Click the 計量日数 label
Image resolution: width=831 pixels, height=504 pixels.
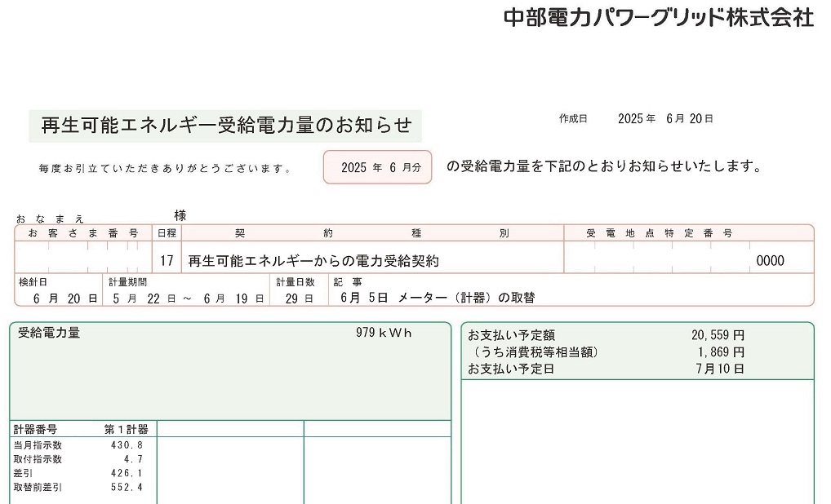[296, 282]
